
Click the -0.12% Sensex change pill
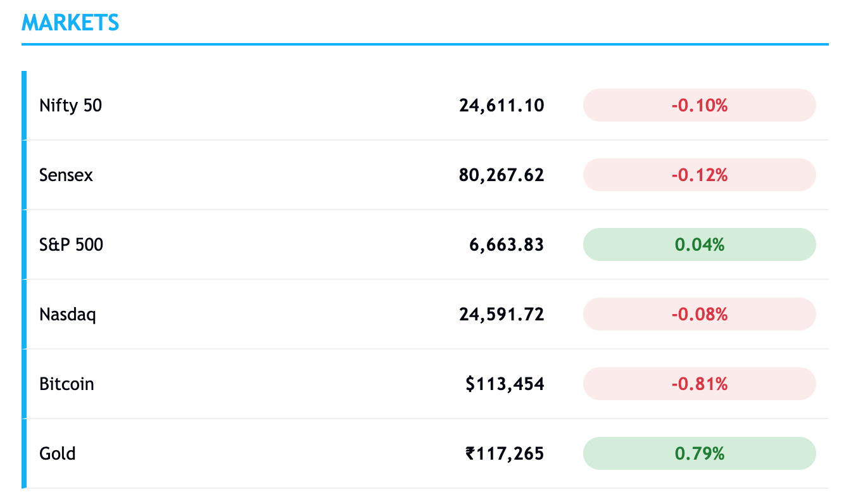(699, 175)
